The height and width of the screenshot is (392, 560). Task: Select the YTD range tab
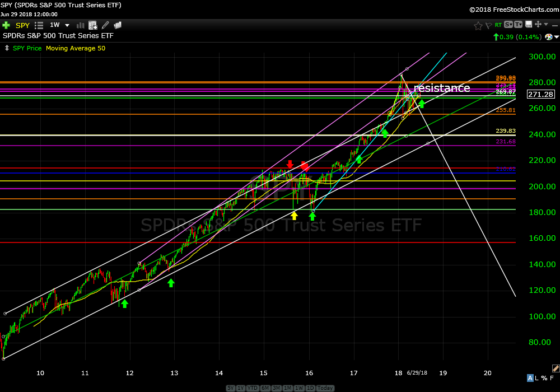[x=253, y=388]
